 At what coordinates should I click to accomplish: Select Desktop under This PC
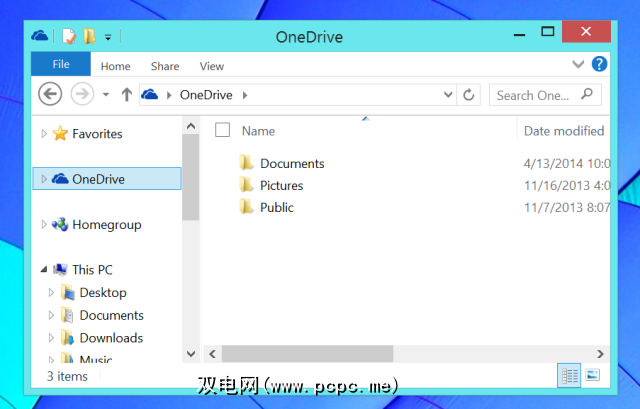pyautogui.click(x=103, y=293)
